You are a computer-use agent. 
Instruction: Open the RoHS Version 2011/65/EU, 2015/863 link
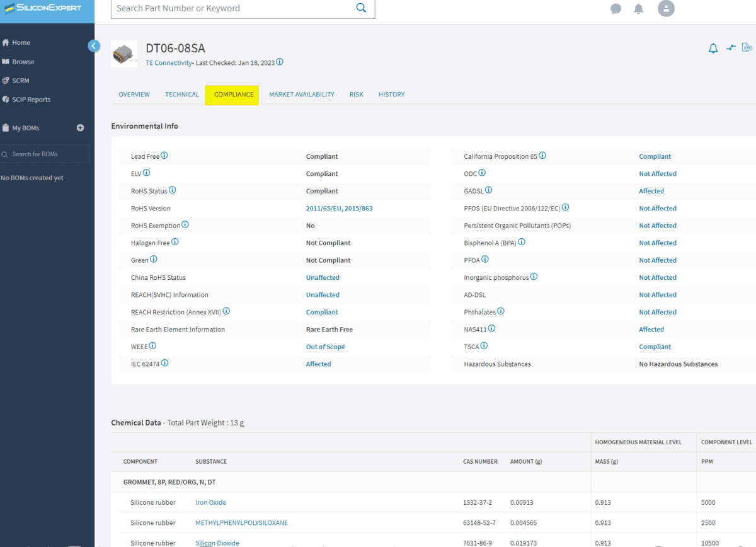tap(339, 208)
